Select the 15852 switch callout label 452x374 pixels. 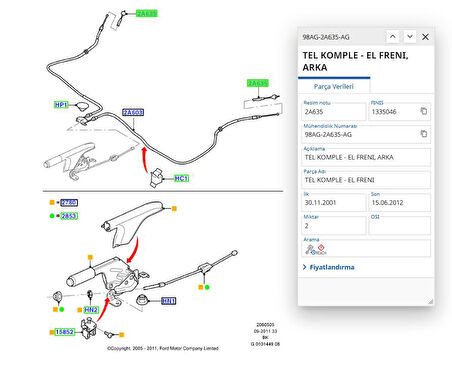coord(65,332)
